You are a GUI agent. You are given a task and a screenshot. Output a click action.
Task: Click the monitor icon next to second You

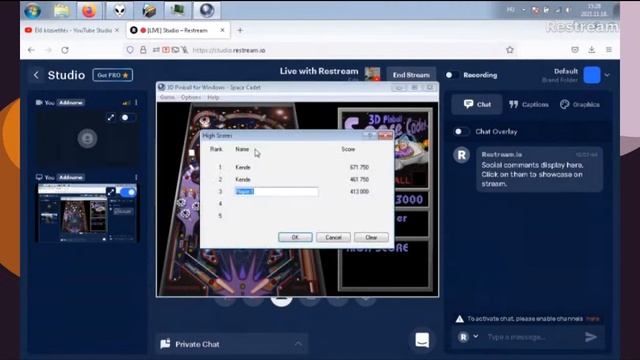click(x=39, y=177)
